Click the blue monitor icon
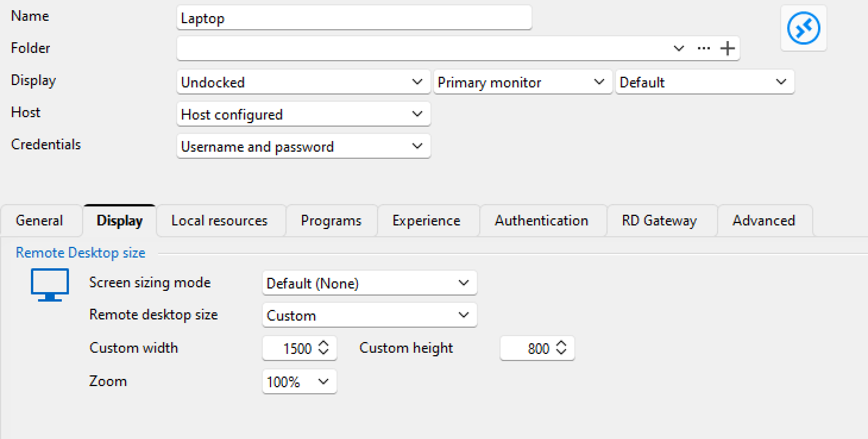868x439 pixels. tap(50, 285)
